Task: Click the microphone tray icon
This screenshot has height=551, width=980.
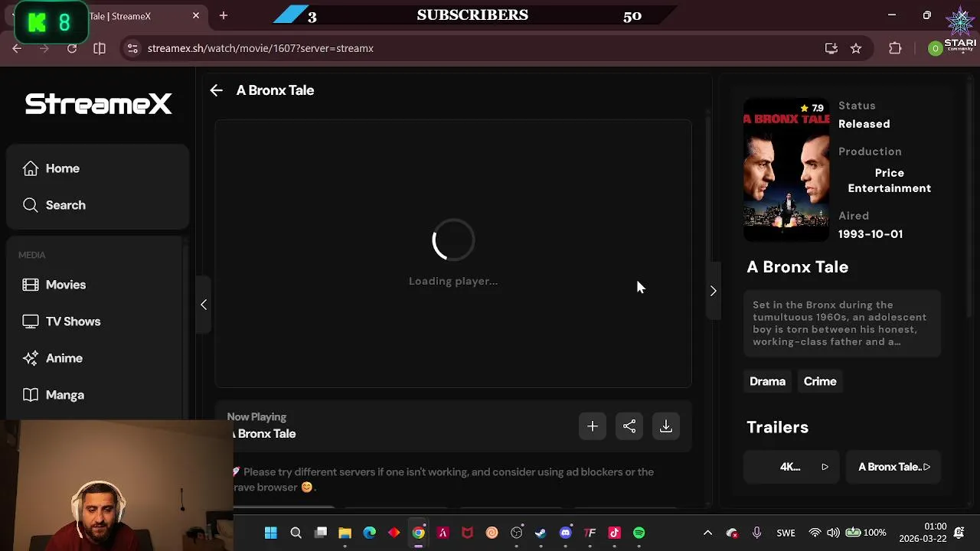Action: (x=756, y=533)
